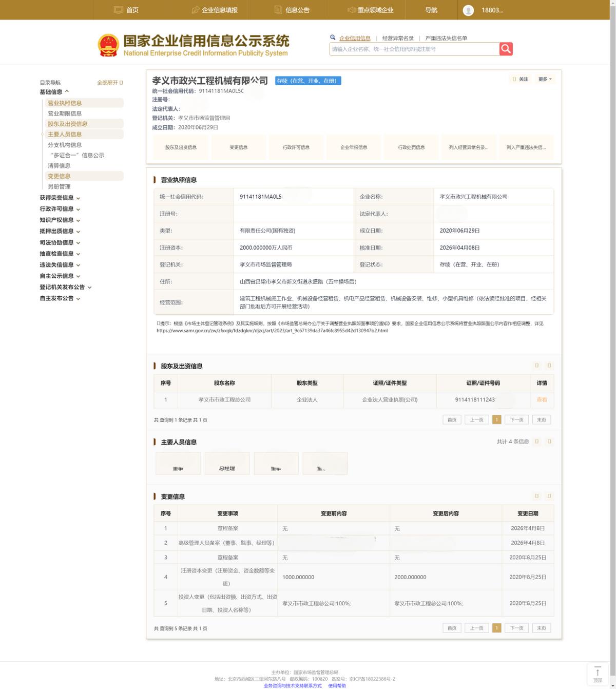Expand 抵押出质信息 section
Image resolution: width=616 pixels, height=689 pixels.
tap(60, 231)
